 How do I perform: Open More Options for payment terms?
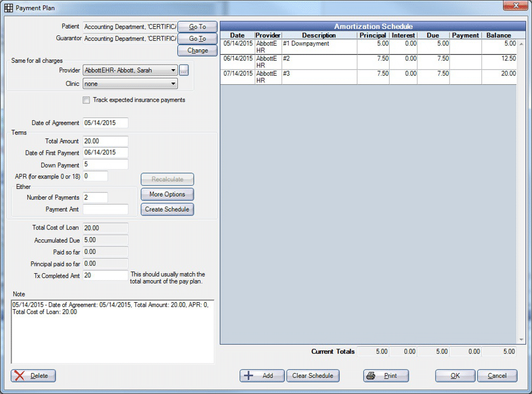pos(167,194)
